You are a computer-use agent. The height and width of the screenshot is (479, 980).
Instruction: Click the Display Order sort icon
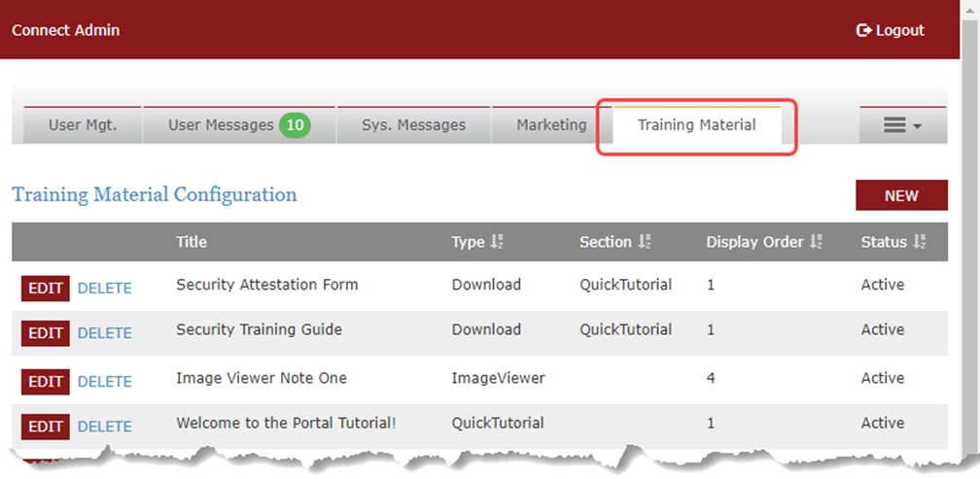point(817,243)
